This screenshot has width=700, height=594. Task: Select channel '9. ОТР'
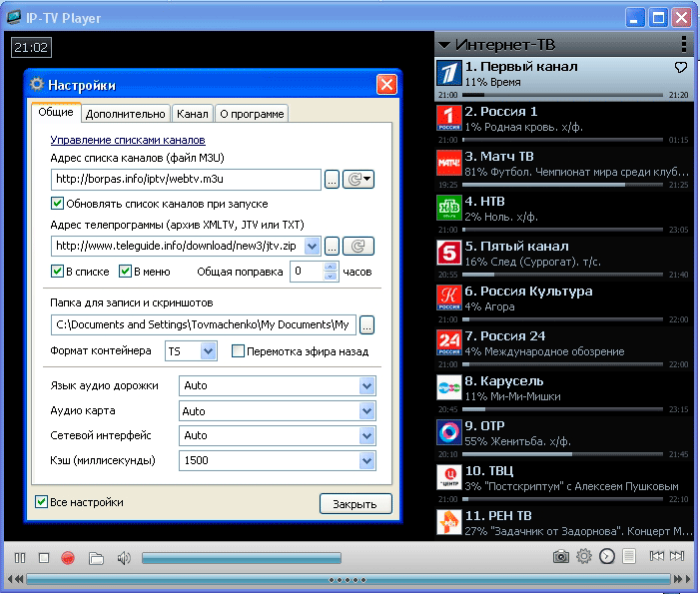point(564,437)
